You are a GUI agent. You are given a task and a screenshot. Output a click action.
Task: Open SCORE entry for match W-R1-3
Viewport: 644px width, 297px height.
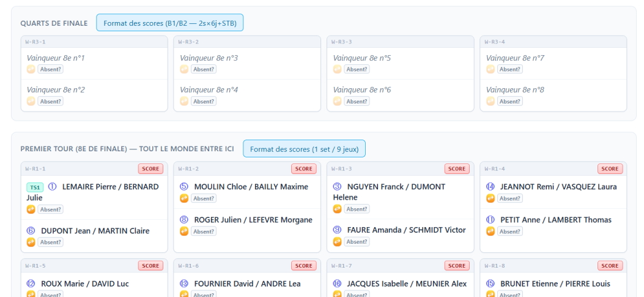[457, 168]
